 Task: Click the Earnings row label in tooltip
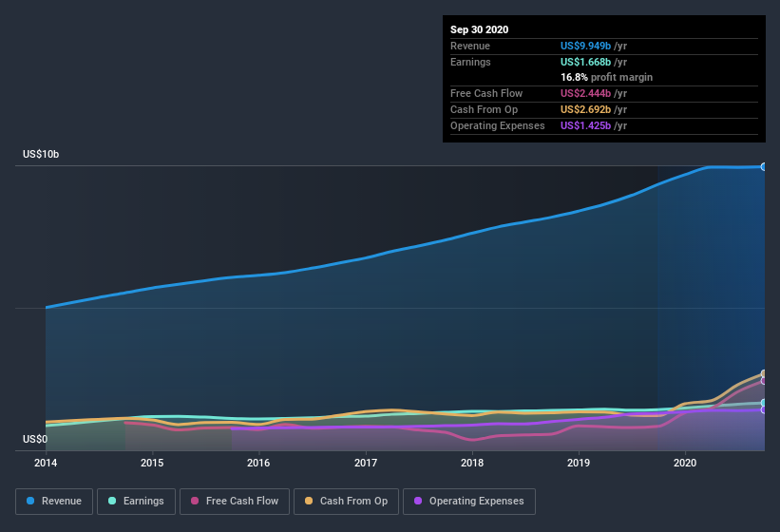(x=470, y=62)
